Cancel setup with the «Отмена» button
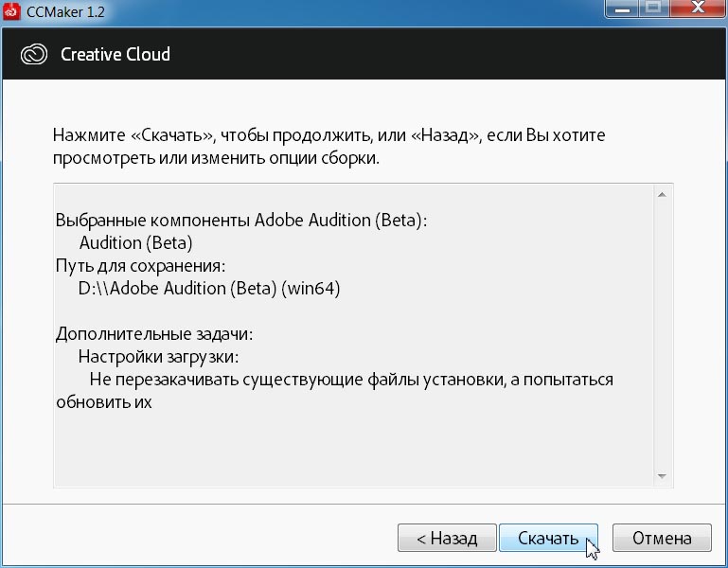This screenshot has width=728, height=568. [662, 539]
